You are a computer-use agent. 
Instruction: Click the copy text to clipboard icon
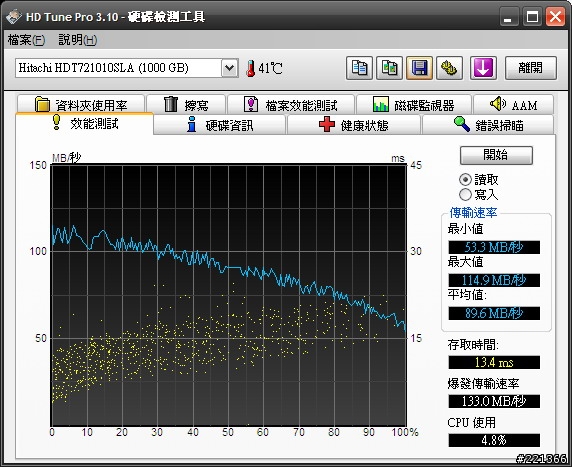[359, 68]
